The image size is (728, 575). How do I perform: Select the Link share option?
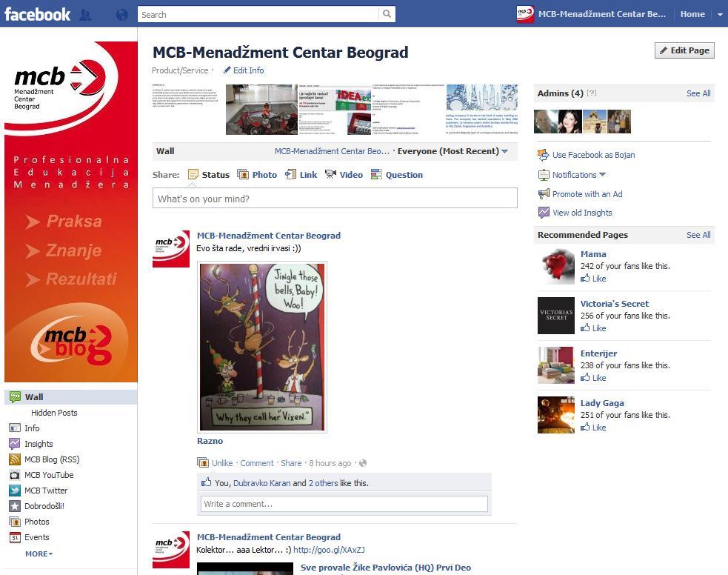[x=301, y=175]
